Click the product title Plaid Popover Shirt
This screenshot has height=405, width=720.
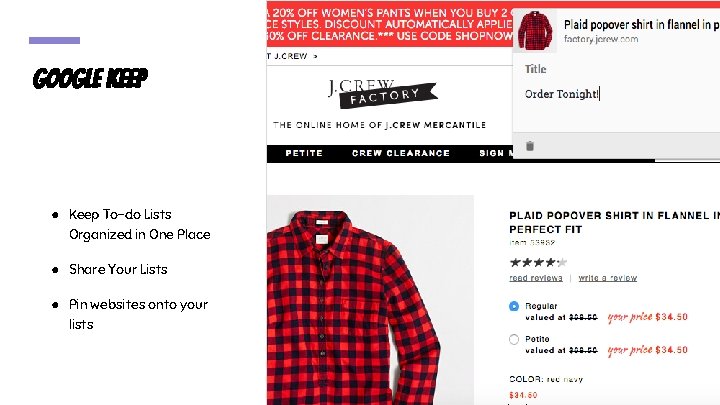(x=614, y=222)
